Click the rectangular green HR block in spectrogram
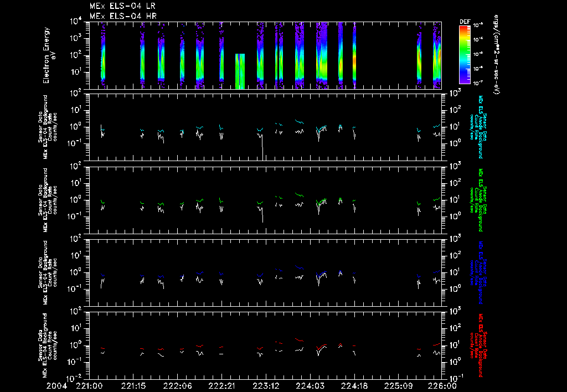The image size is (567, 392). pos(240,71)
